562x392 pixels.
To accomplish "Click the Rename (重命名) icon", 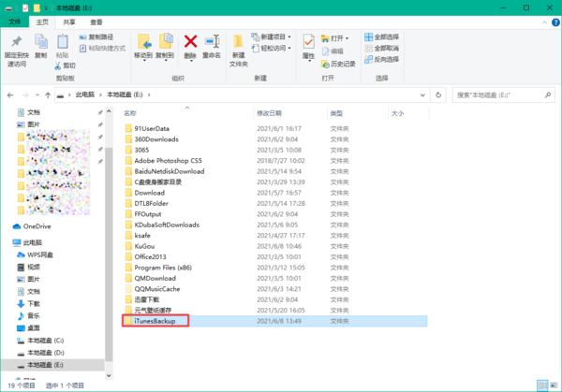I will coord(212,41).
